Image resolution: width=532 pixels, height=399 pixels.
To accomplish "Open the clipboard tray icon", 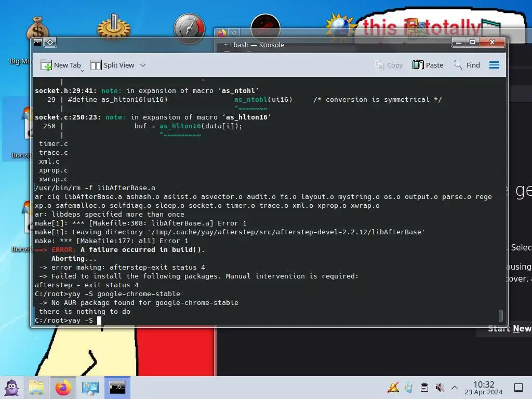I will pos(424,388).
